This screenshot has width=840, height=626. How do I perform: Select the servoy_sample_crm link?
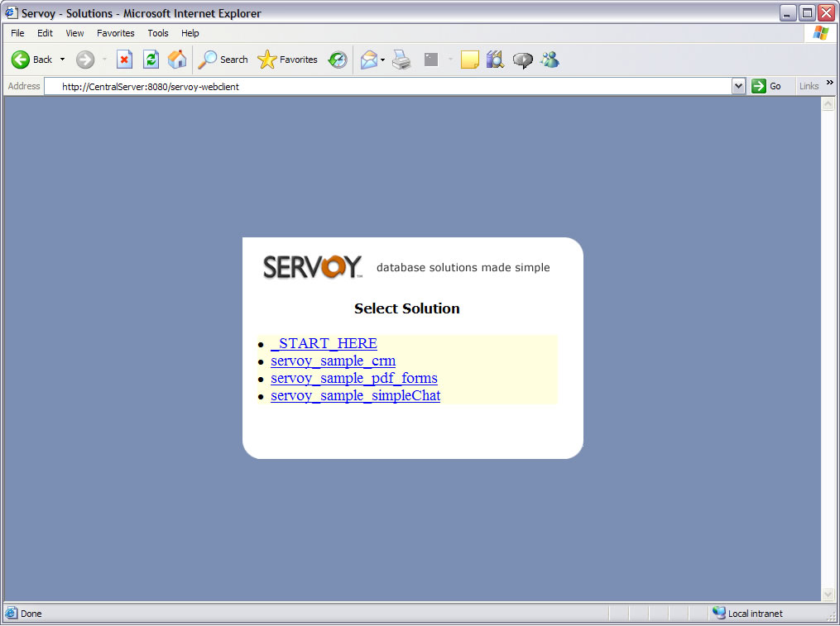click(333, 361)
